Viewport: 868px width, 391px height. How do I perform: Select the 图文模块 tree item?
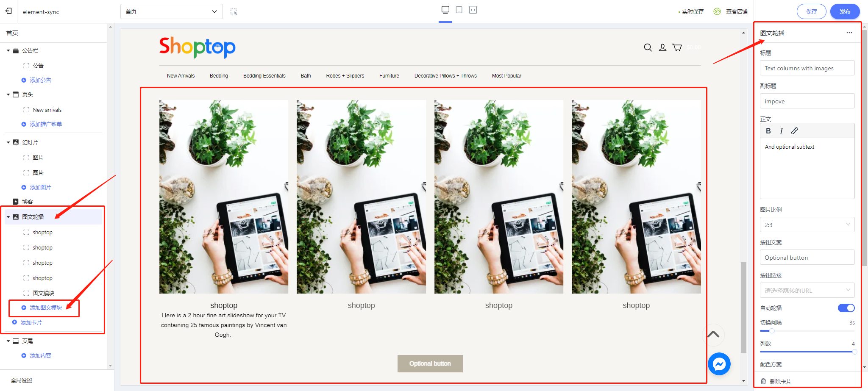tap(43, 293)
